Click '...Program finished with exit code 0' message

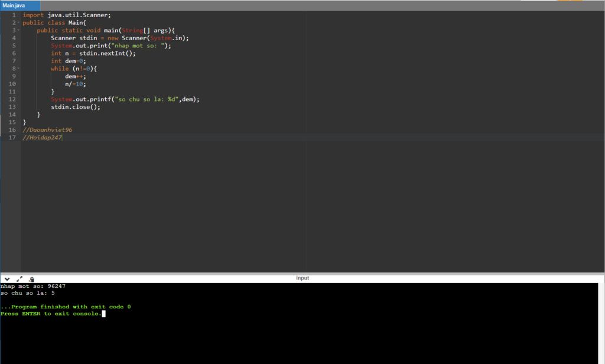click(66, 307)
